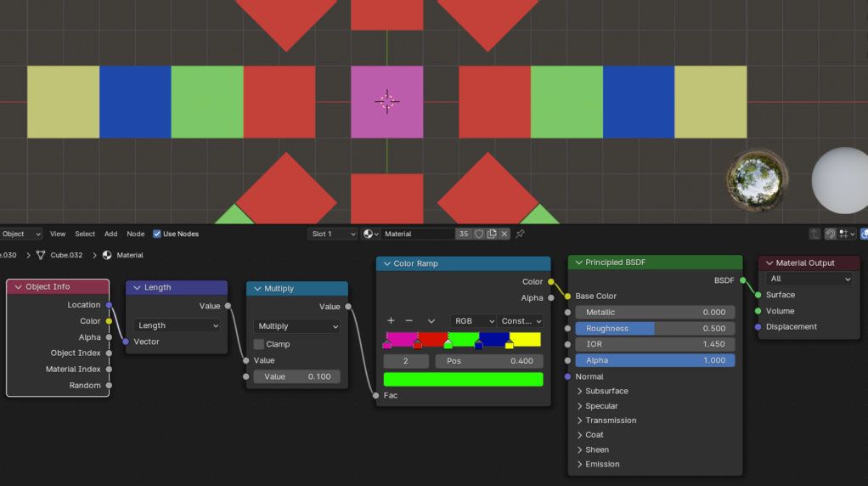Toggle the Use Nodes checkbox

click(157, 234)
